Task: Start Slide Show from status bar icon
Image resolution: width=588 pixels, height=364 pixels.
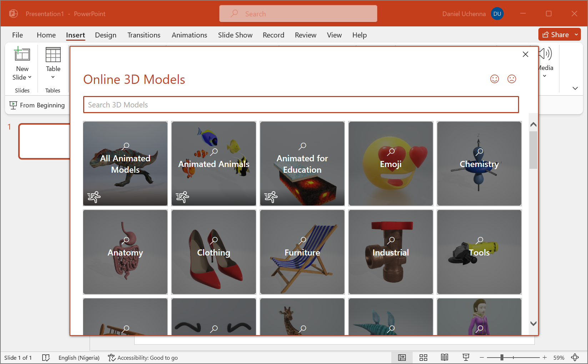Action: coord(466,357)
